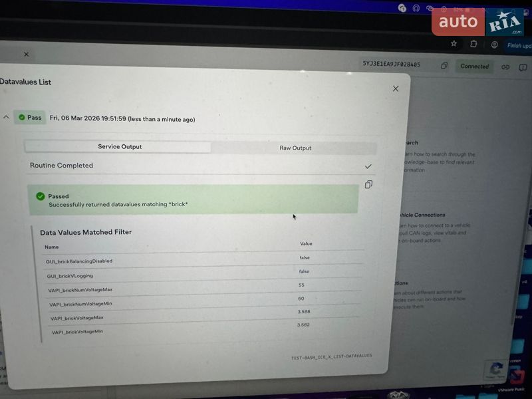Open the feedback chat bubble icon
The height and width of the screenshot is (399, 532).
(x=523, y=68)
